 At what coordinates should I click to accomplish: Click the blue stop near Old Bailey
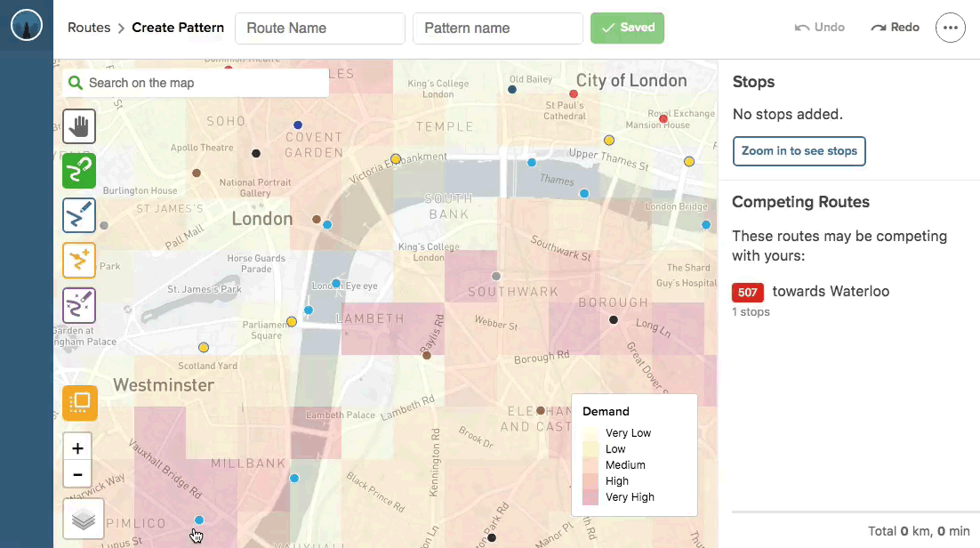[x=512, y=90]
